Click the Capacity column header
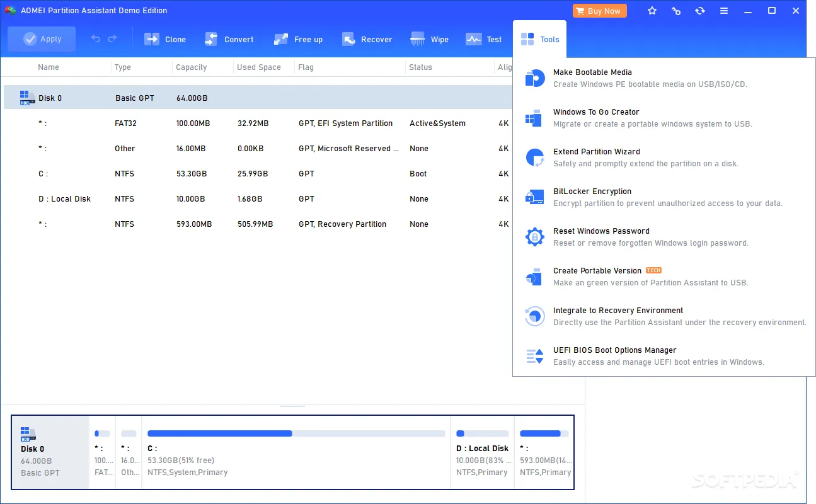The width and height of the screenshot is (816, 504). pyautogui.click(x=192, y=67)
